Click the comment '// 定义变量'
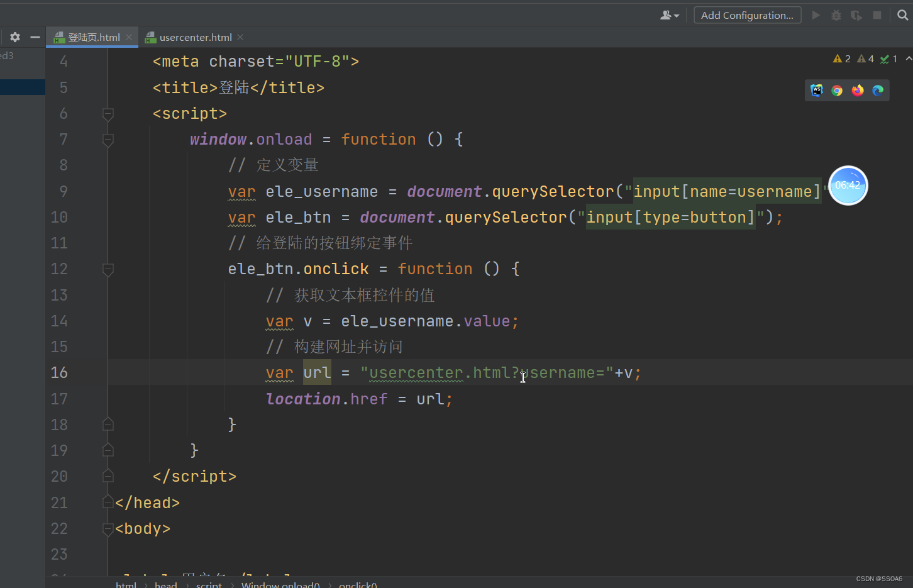913x588 pixels. [274, 165]
